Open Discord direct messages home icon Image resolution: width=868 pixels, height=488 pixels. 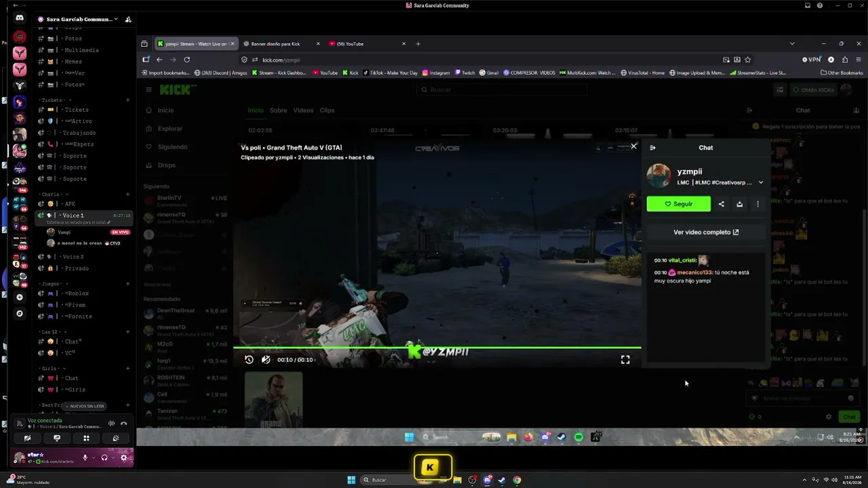tap(20, 19)
